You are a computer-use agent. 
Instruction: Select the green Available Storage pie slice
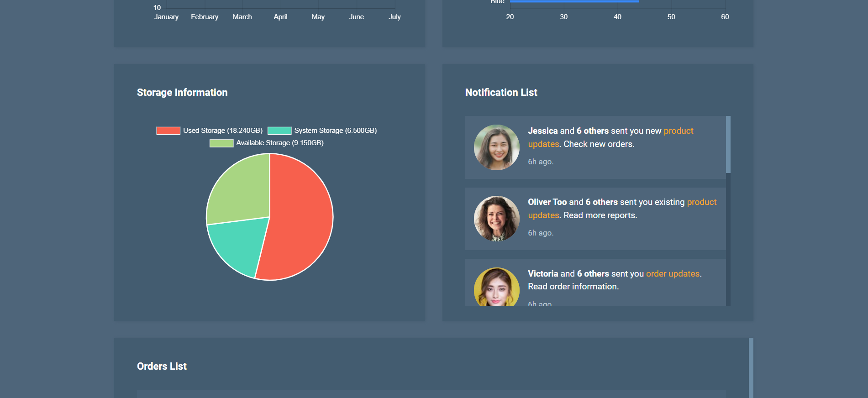[x=242, y=192]
